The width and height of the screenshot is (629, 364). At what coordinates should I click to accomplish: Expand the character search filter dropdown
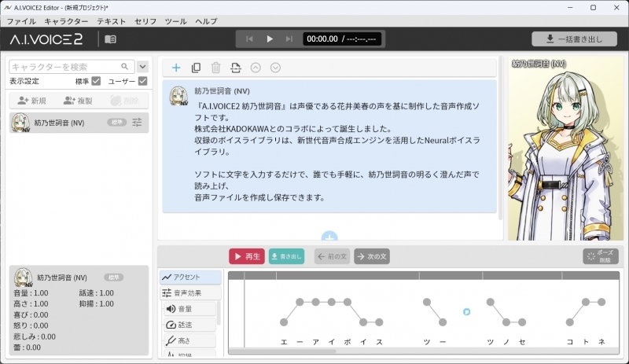point(143,67)
